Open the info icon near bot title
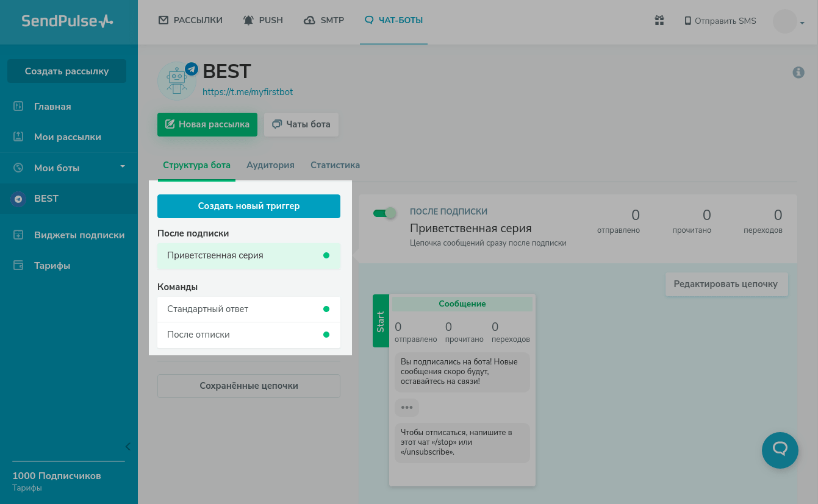 (x=798, y=73)
